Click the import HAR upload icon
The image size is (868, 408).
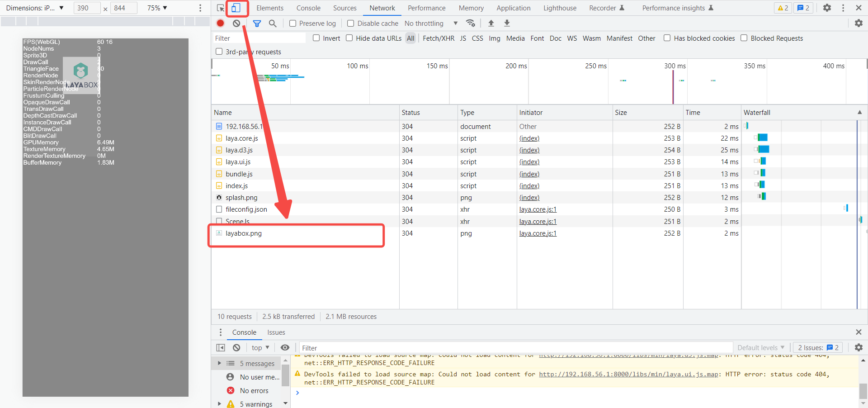tap(491, 23)
